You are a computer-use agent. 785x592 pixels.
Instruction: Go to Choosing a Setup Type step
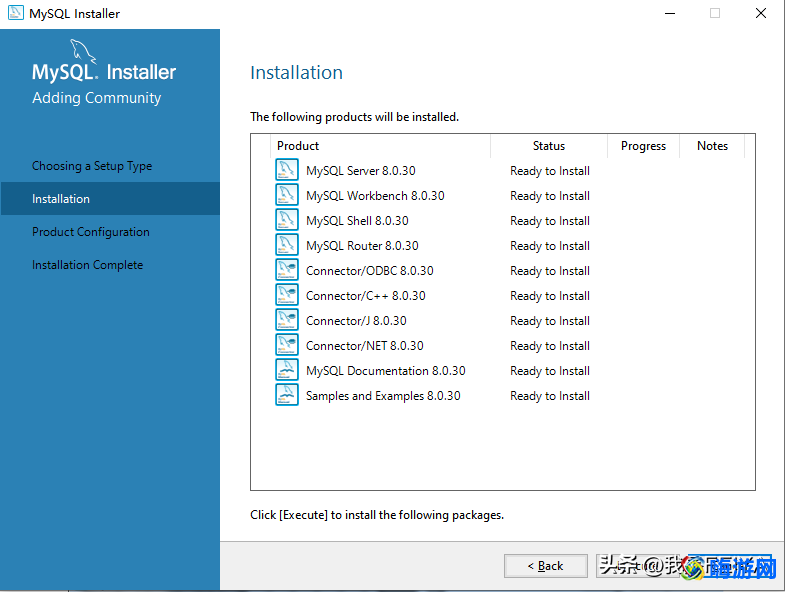pos(92,166)
